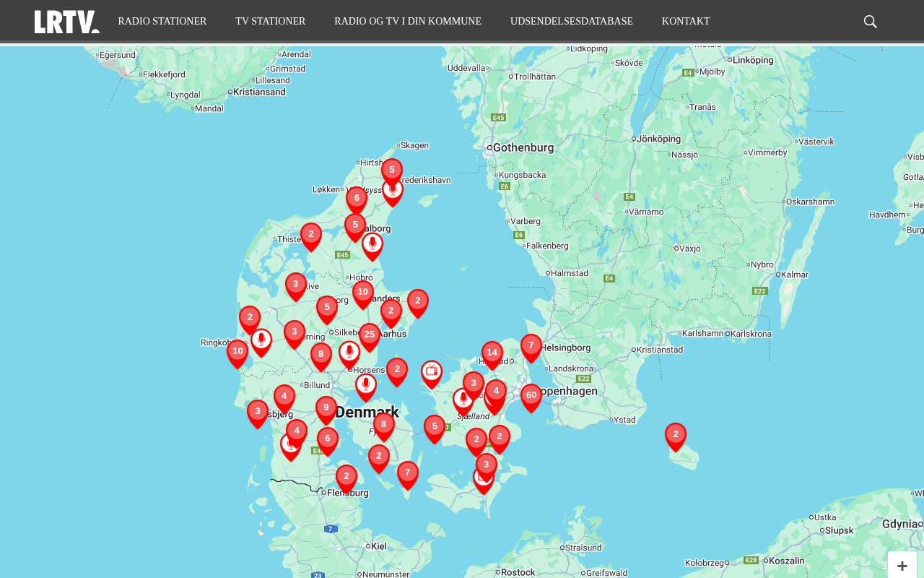Open the 7 cluster east of Flensburg
Image resolution: width=924 pixels, height=578 pixels.
pos(408,475)
